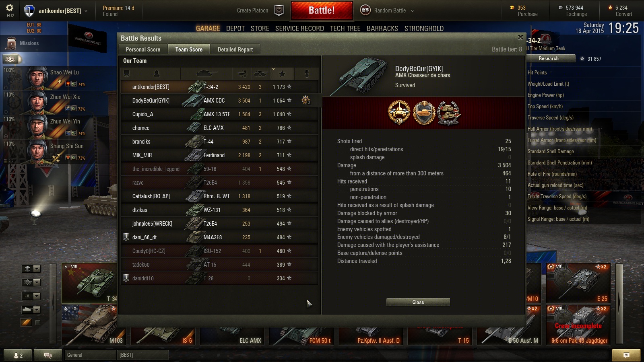Switch to the Detailed Report tab

(235, 49)
